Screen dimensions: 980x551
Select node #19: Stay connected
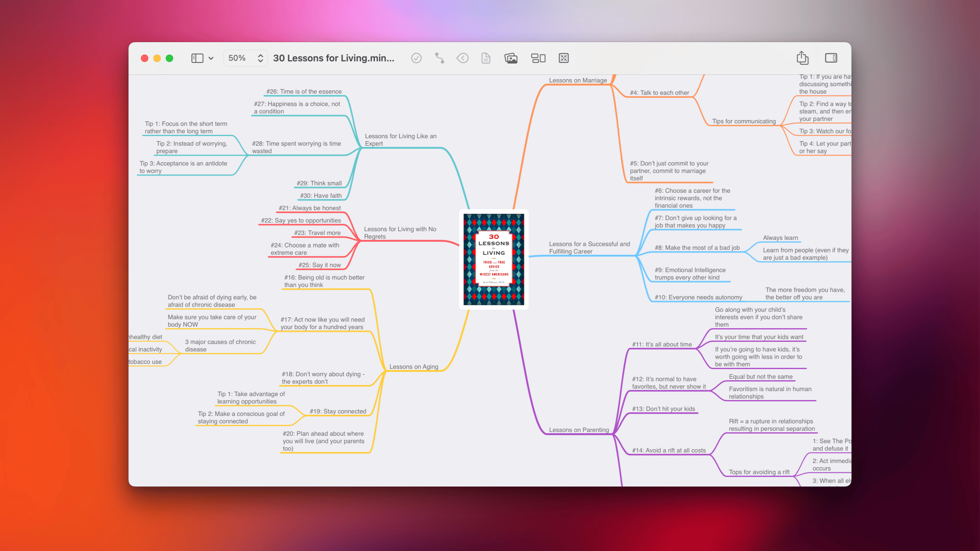338,411
